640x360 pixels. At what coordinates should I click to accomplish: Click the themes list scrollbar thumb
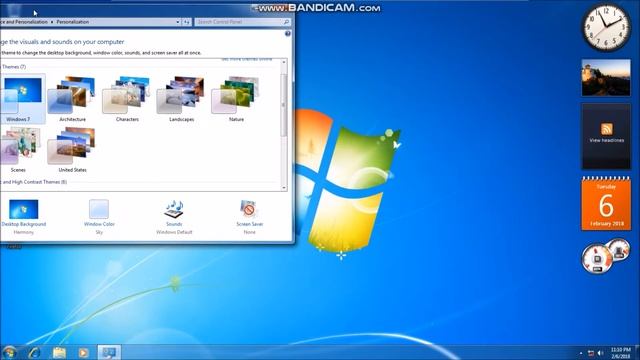[284, 105]
